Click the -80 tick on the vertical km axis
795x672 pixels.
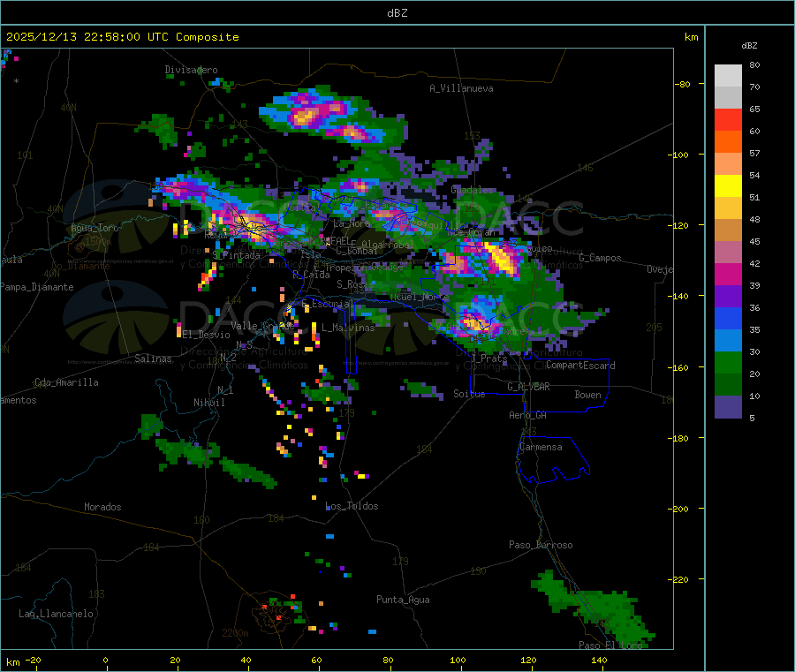tap(682, 84)
